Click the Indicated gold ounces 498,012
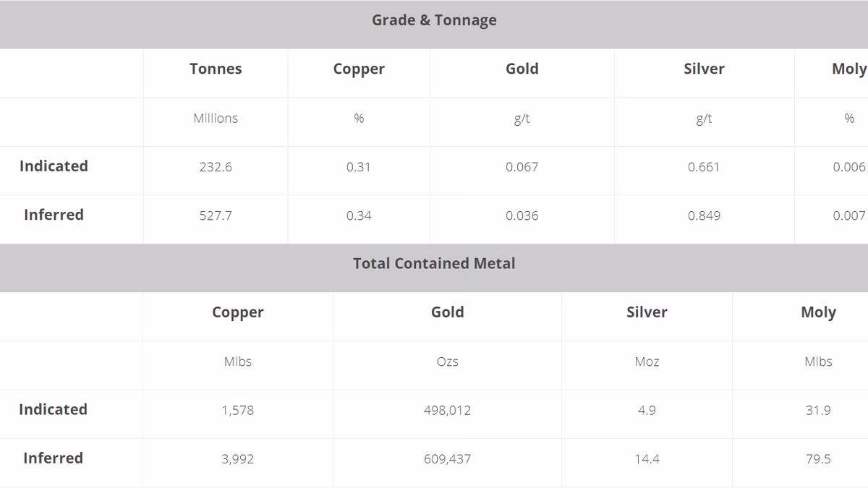Viewport: 868px width, 488px height. 447,411
